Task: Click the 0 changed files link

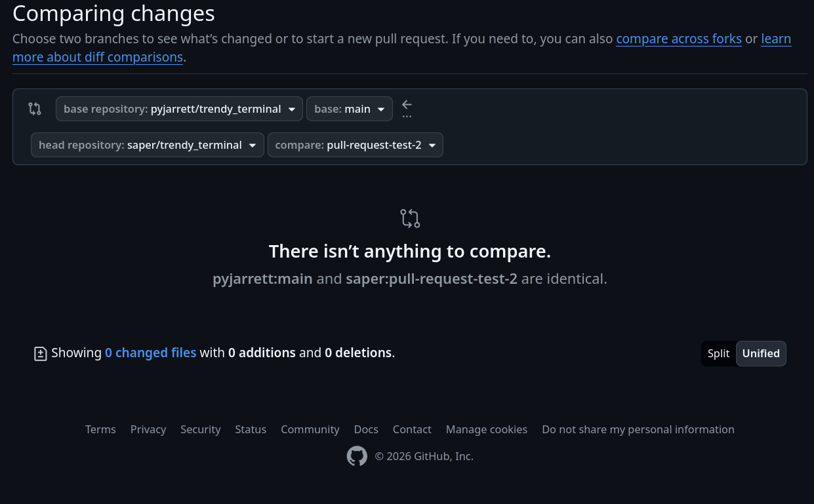Action: coord(150,353)
